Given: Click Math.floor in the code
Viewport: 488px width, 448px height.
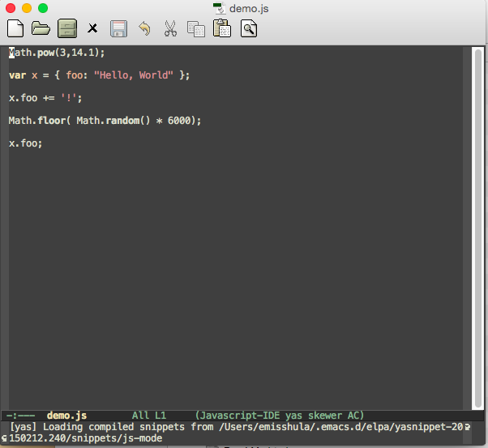Looking at the screenshot, I should tap(37, 121).
